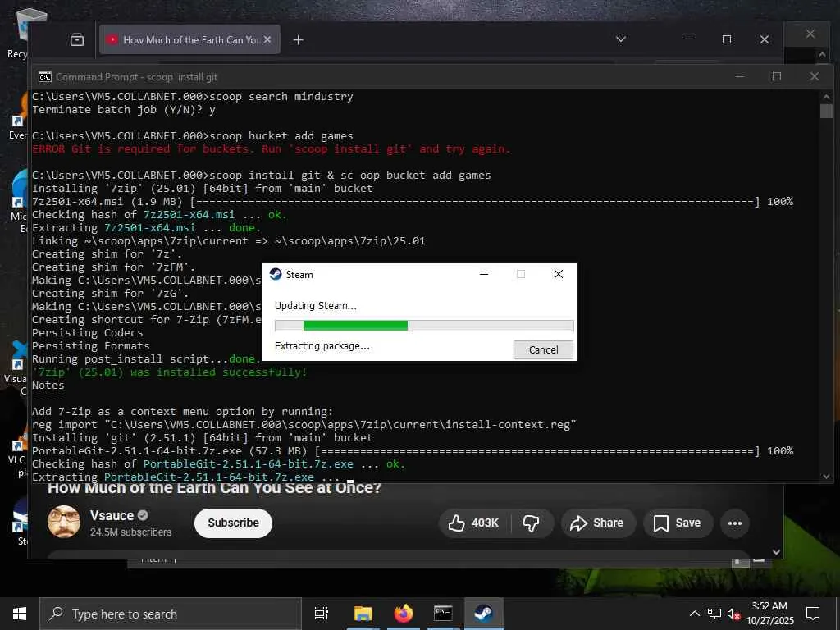The width and height of the screenshot is (840, 630).
Task: Click the red 'ERROR Git is required' line
Action: pos(271,149)
